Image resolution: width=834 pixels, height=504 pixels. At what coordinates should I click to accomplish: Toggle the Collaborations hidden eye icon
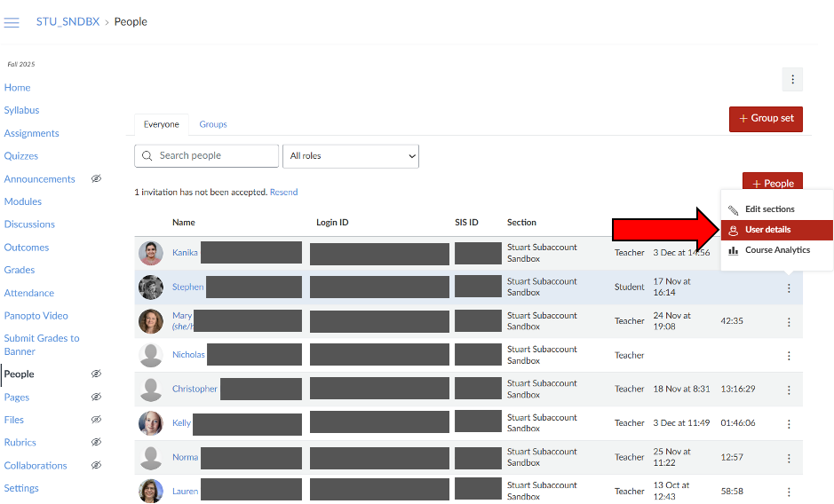point(96,465)
